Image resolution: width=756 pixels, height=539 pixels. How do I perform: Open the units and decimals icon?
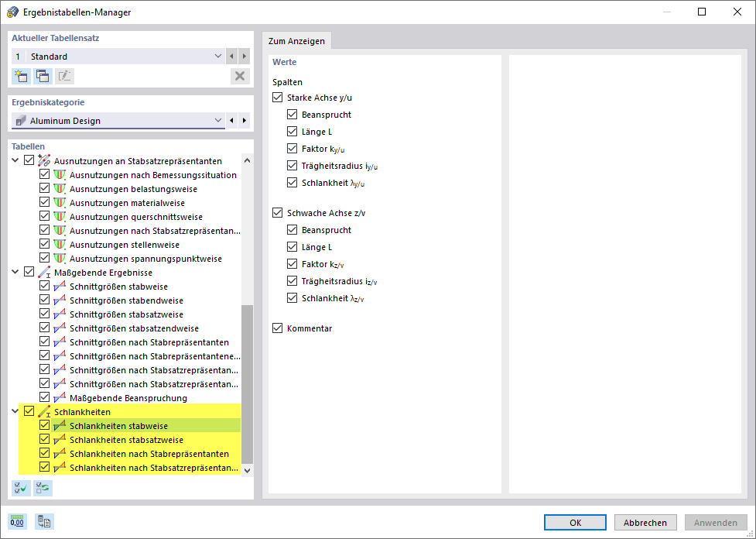tap(17, 522)
